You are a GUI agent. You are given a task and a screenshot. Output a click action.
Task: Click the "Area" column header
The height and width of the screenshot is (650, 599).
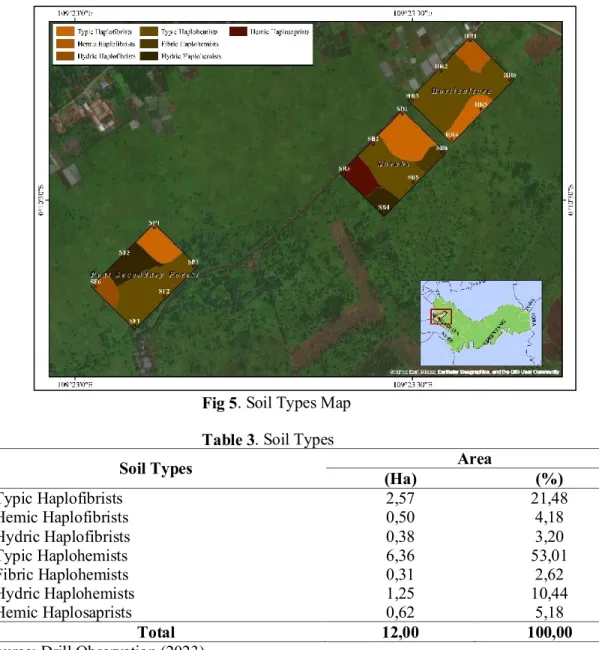tap(475, 459)
